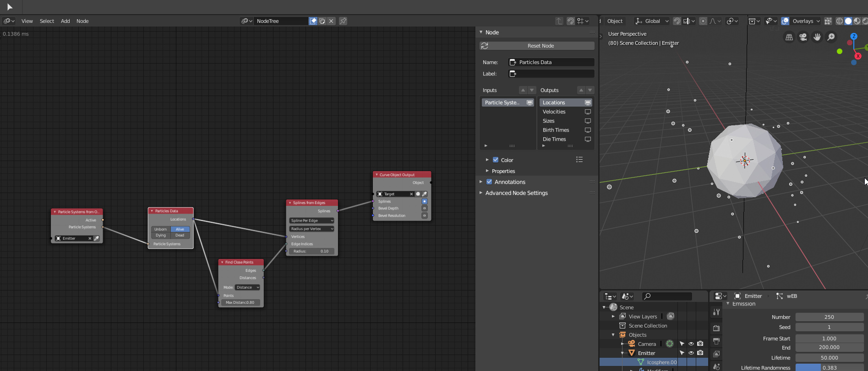Activate the pan view hand icon
Viewport: 868px width, 371px height.
pos(817,38)
